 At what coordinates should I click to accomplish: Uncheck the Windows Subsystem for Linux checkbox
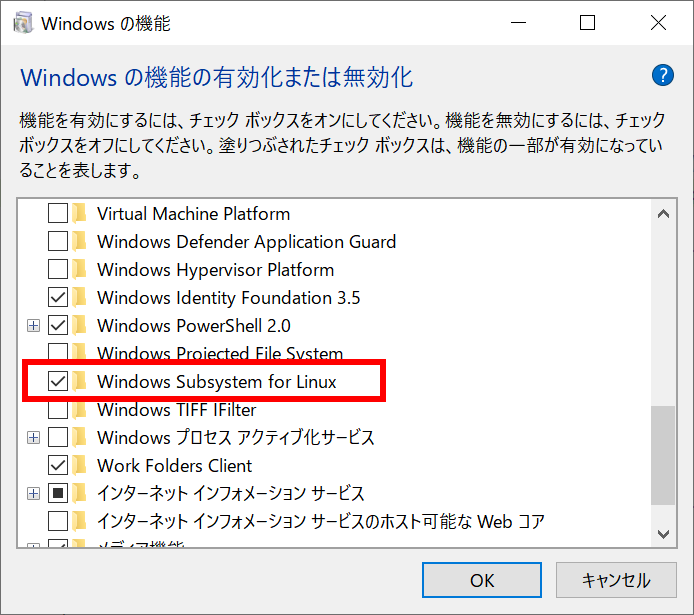pyautogui.click(x=58, y=381)
